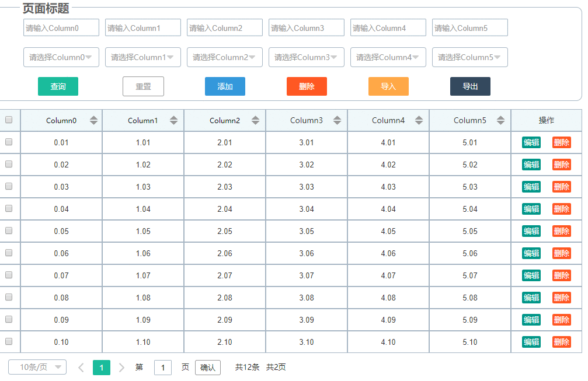Check the row with 0.04
Viewport: 588px width, 381px height.
point(9,208)
